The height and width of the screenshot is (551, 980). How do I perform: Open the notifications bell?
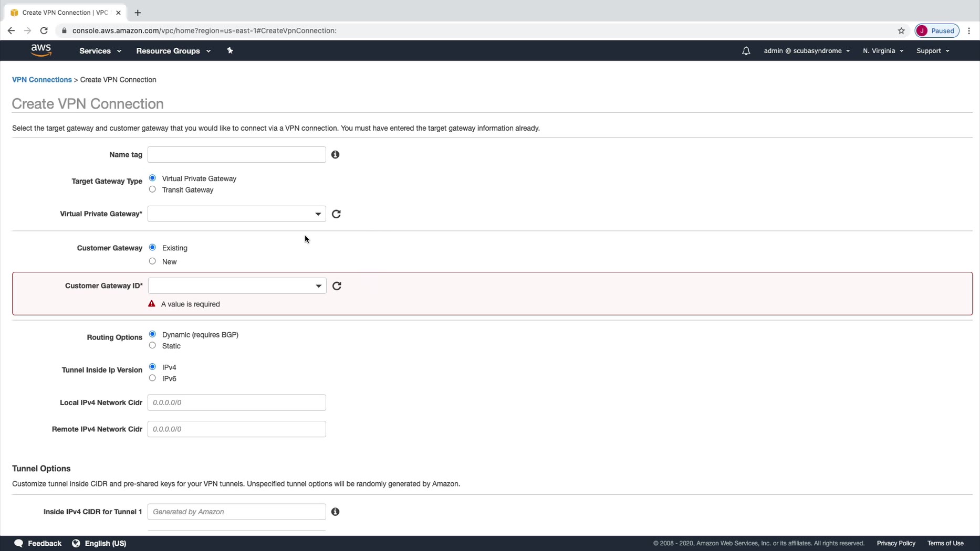coord(746,51)
